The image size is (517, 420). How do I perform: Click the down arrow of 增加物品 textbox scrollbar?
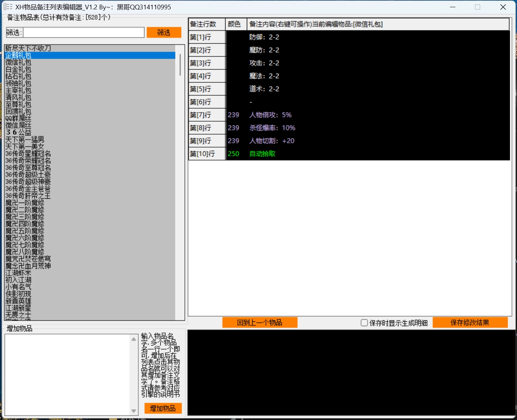click(134, 411)
